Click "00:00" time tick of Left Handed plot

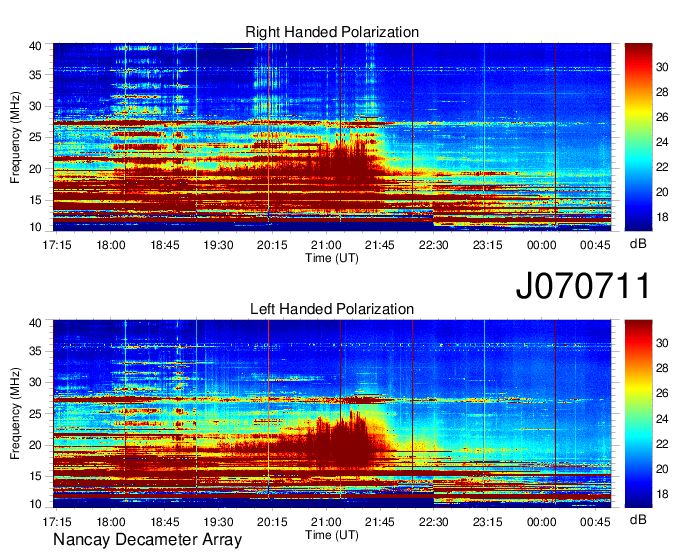541,522
